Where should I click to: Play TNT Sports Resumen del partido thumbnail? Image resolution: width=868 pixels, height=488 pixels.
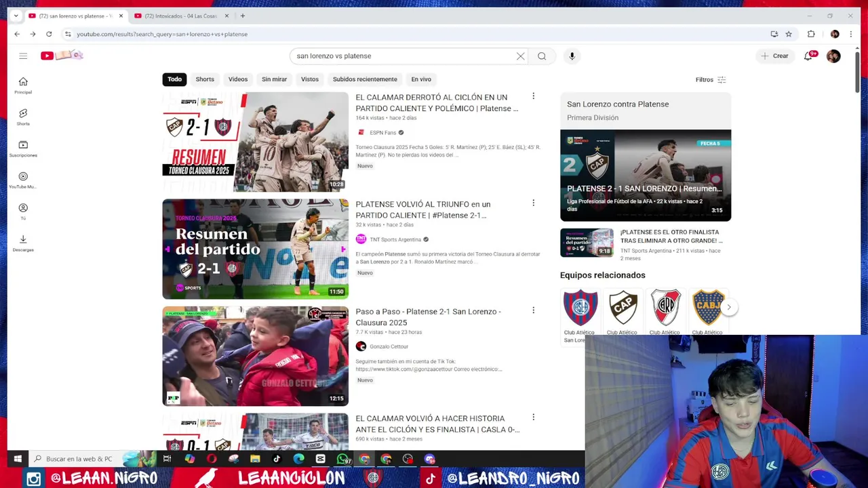click(255, 249)
